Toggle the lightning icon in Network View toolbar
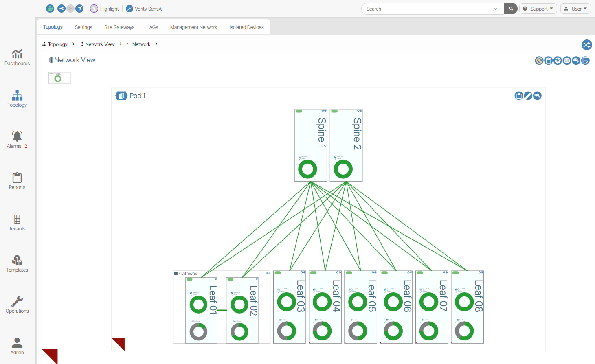The height and width of the screenshot is (364, 595). (539, 61)
